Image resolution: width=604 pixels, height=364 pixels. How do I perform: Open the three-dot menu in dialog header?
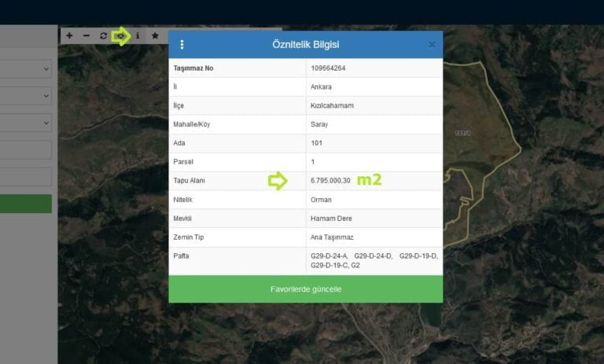click(x=182, y=45)
